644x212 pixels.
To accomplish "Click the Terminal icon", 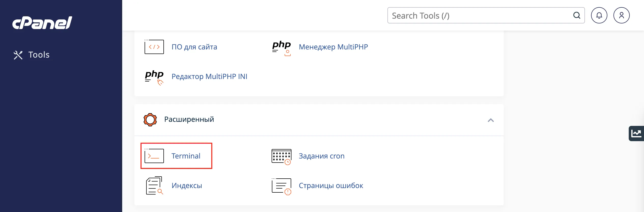I will click(154, 156).
